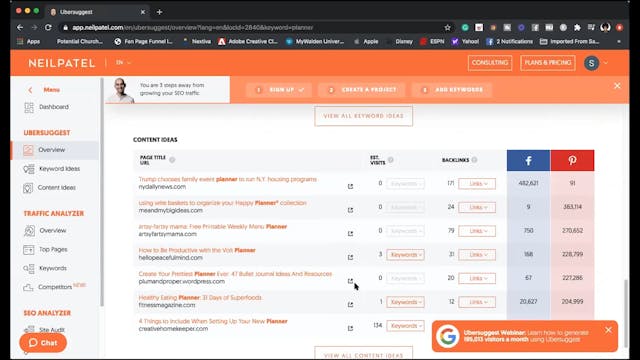
Task: Open Chrome extensions puzzle icon
Action: (577, 27)
